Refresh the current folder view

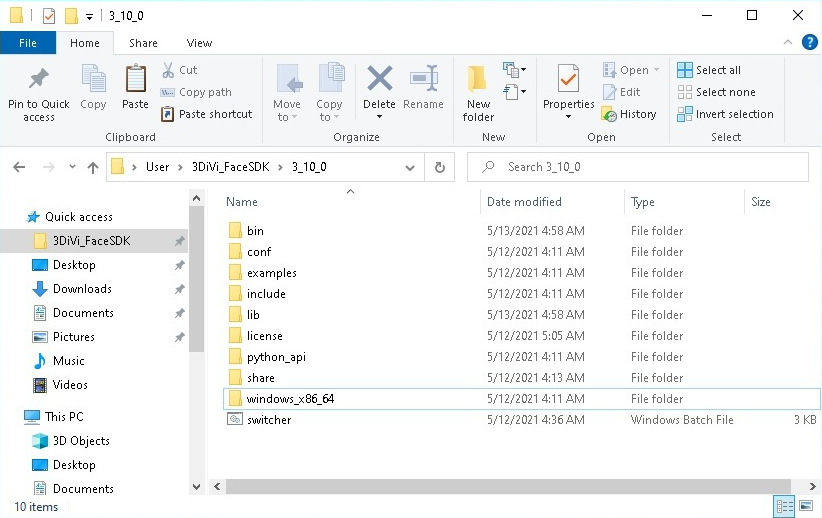pyautogui.click(x=440, y=167)
